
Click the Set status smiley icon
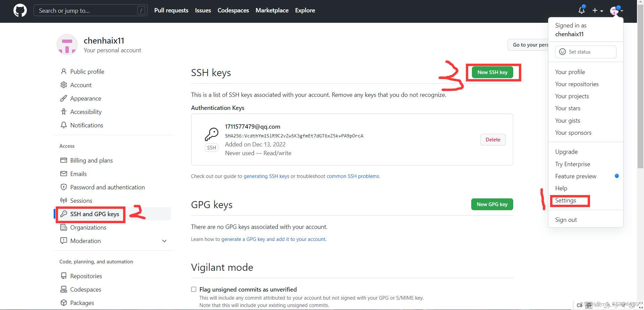562,52
